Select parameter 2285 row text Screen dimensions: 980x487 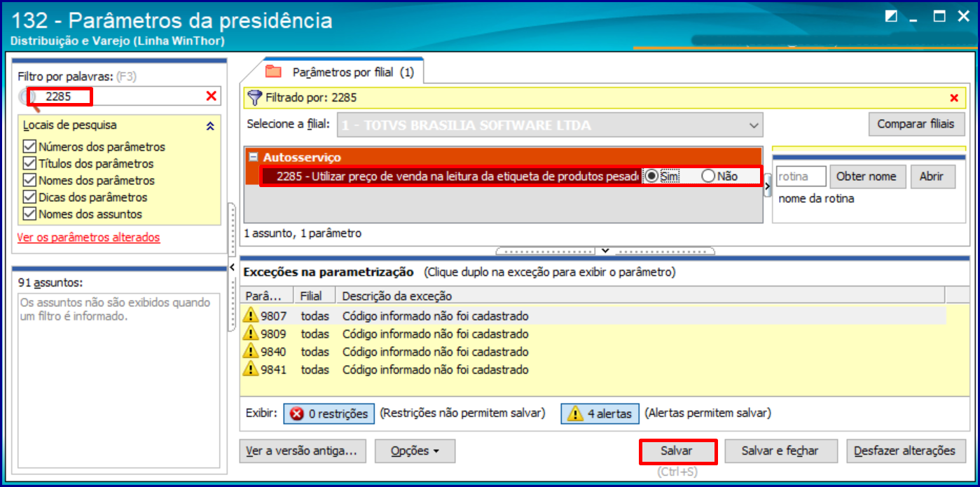click(458, 177)
